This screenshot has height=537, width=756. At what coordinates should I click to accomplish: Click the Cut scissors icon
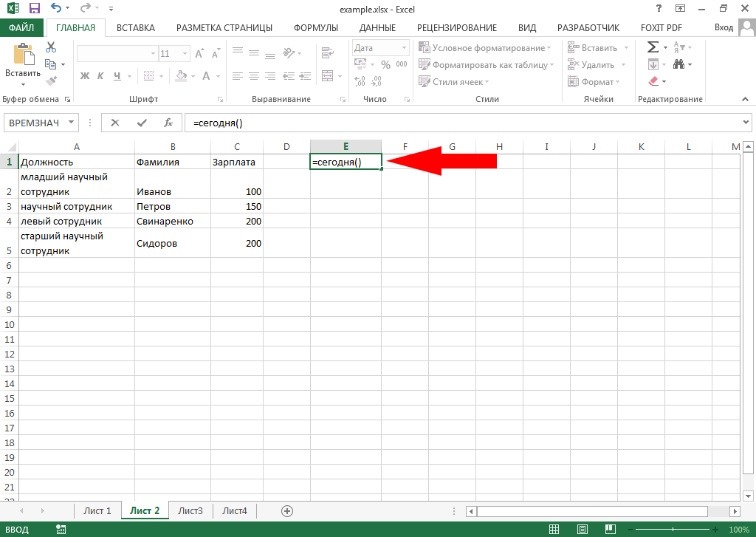pyautogui.click(x=51, y=47)
